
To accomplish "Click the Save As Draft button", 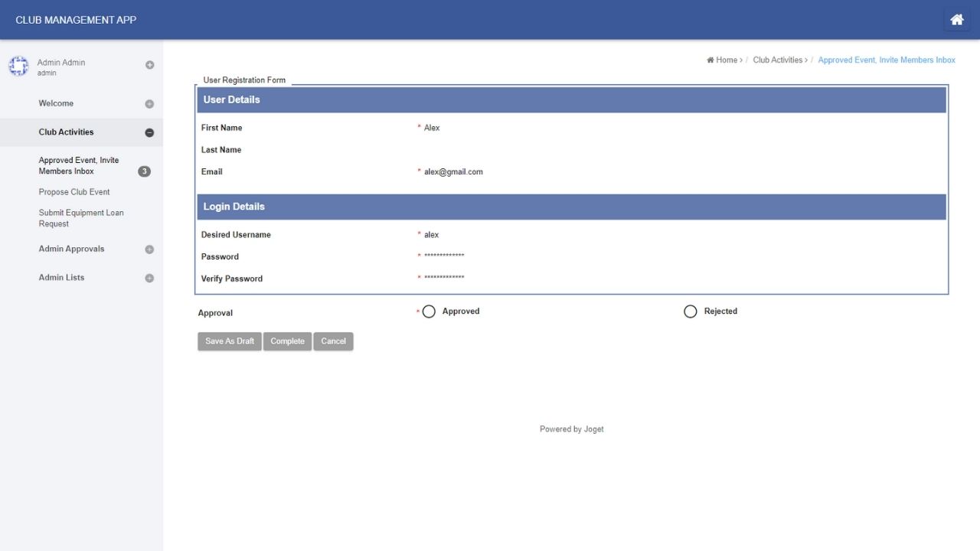I will click(230, 341).
